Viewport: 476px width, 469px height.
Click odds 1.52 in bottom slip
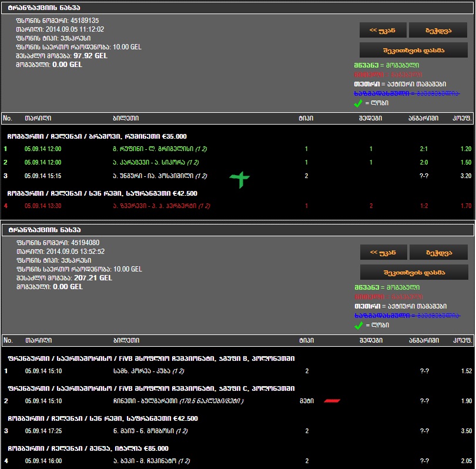tap(466, 371)
